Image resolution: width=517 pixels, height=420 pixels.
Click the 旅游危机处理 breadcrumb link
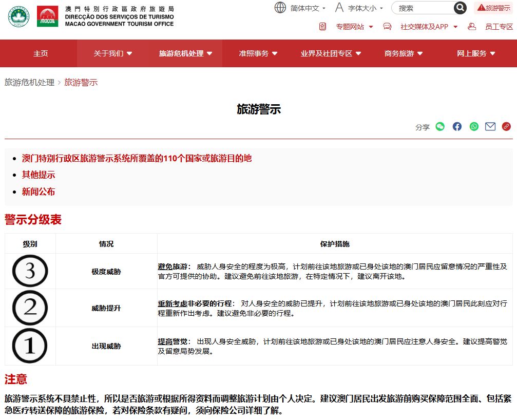click(x=28, y=82)
